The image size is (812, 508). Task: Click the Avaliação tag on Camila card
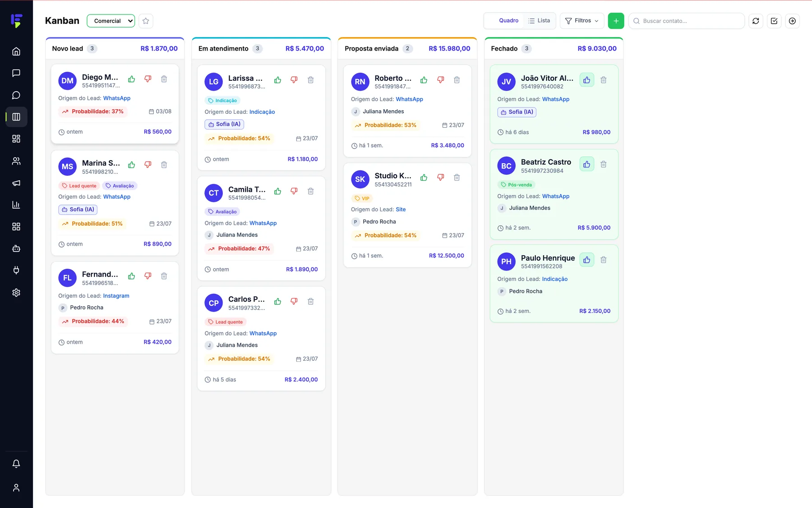click(222, 211)
